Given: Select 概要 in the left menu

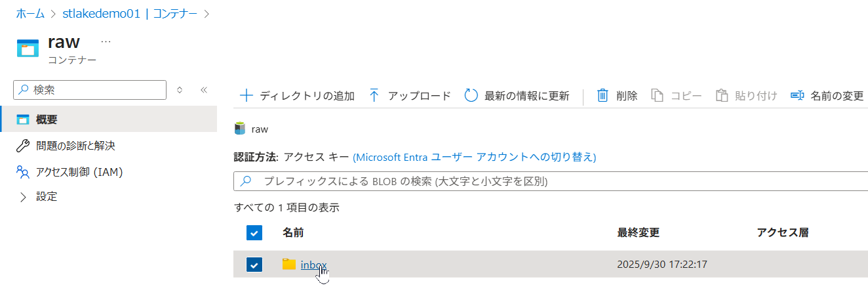Looking at the screenshot, I should click(47, 119).
